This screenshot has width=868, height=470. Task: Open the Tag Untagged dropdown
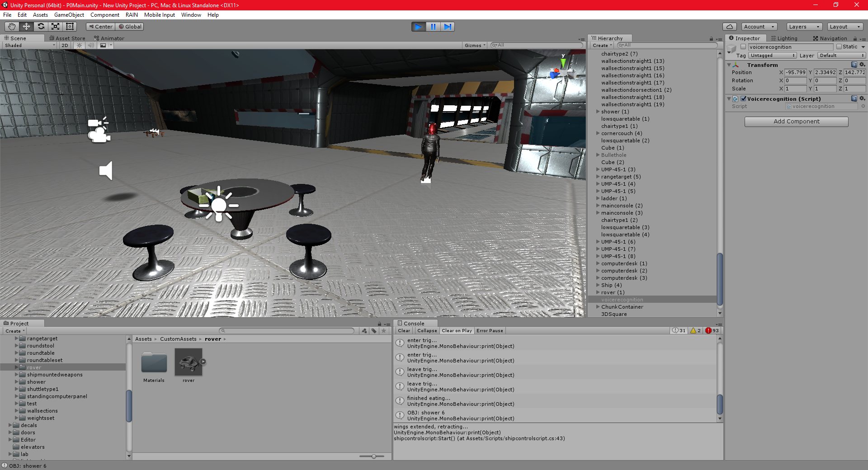pos(773,56)
